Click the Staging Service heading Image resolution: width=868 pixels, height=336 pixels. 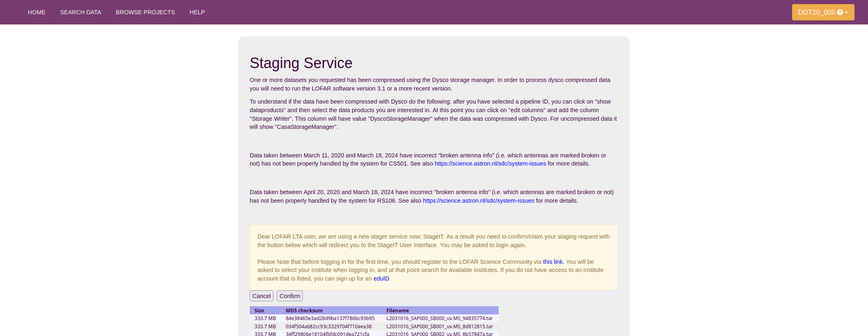click(x=301, y=63)
